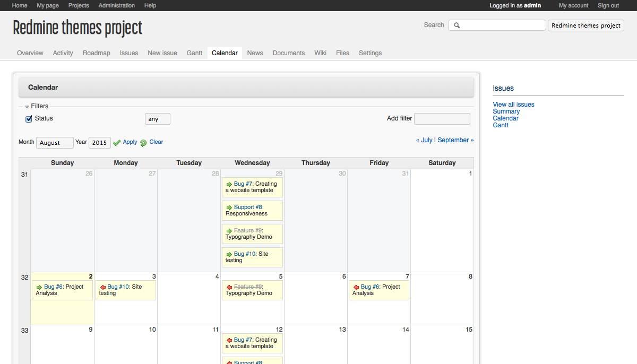Open Administration in the top menu
The image size is (637, 364).
(x=117, y=5)
